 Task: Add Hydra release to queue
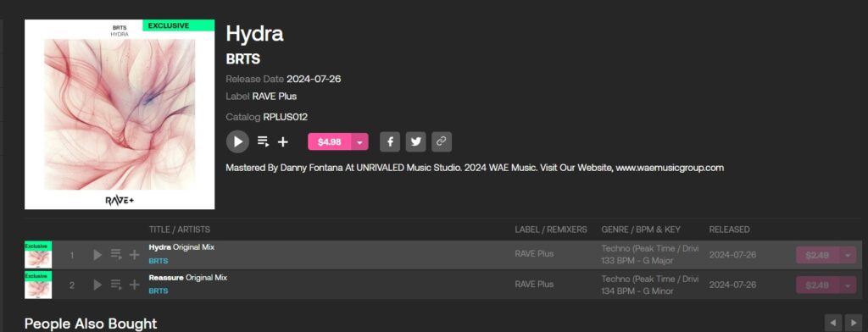pyautogui.click(x=264, y=141)
